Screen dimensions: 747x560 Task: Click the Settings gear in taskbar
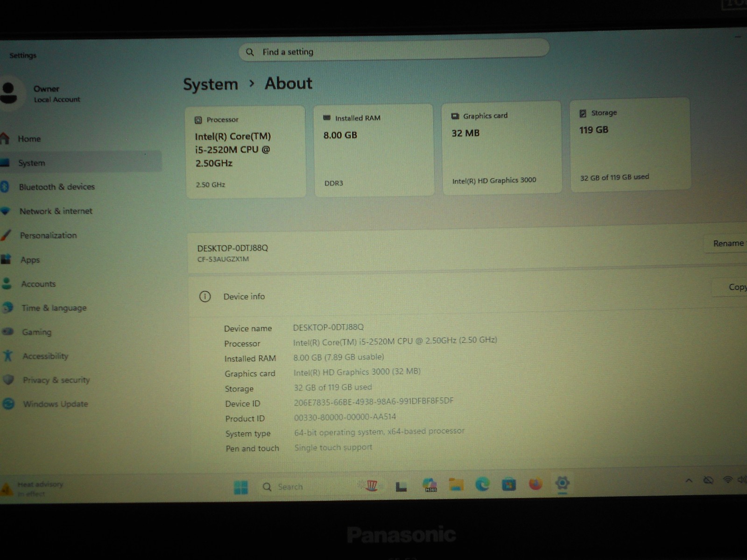(562, 483)
